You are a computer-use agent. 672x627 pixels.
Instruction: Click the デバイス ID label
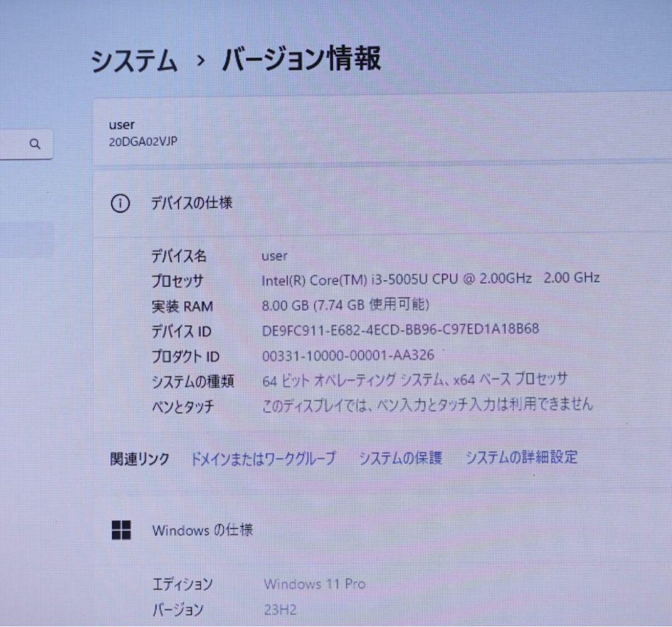pyautogui.click(x=181, y=331)
